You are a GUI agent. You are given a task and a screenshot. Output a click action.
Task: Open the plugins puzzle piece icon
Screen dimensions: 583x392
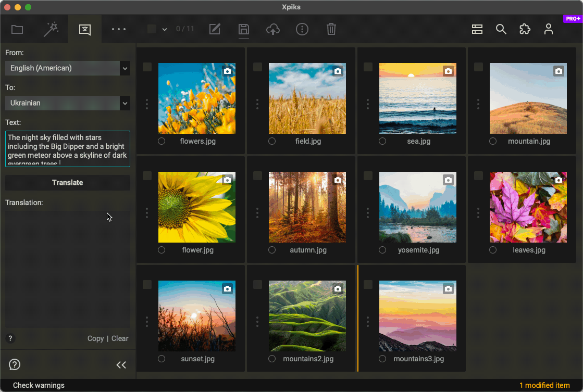525,29
